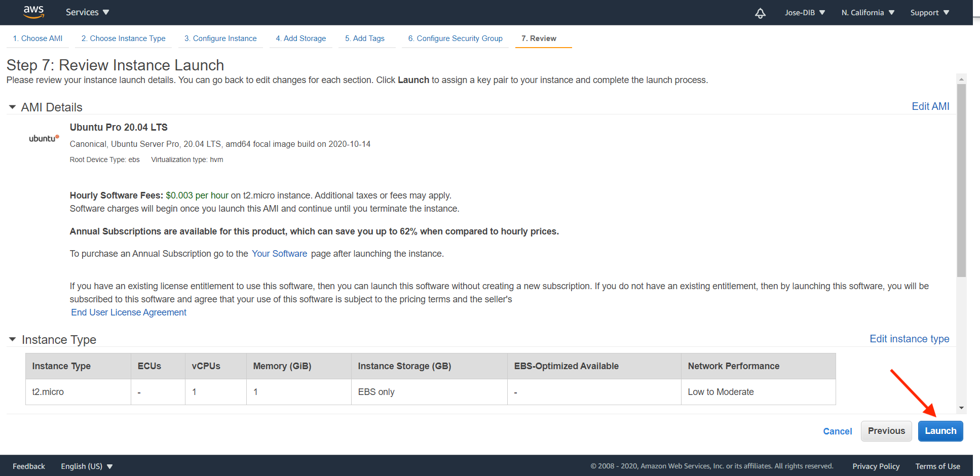Open the Terms of Use link

click(x=937, y=466)
